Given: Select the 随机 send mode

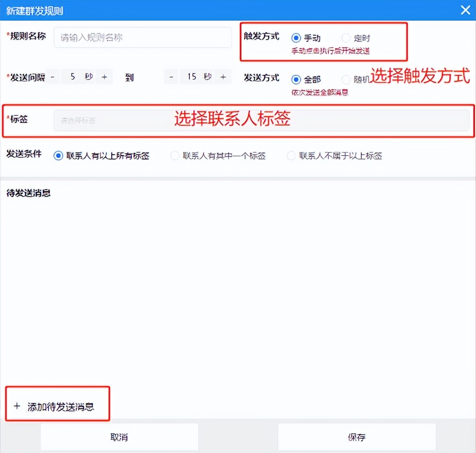Looking at the screenshot, I should (346, 79).
